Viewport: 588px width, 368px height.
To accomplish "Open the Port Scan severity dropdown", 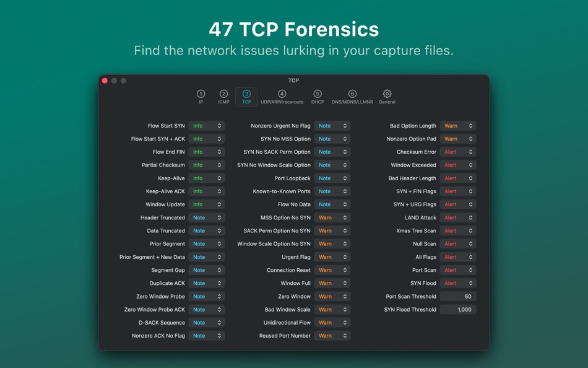I will coord(457,270).
